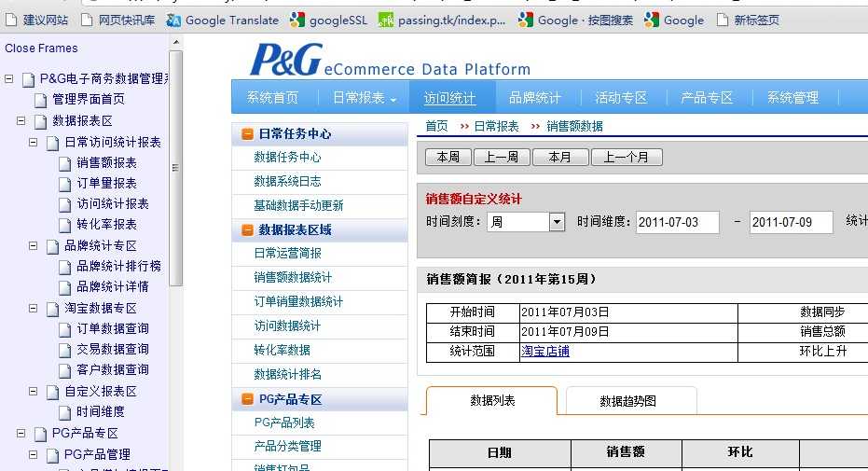Click the 本月 button
The image size is (868, 471).
point(559,158)
